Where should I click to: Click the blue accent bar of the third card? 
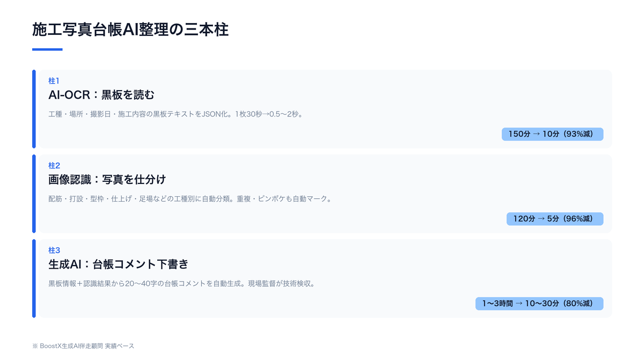34,278
